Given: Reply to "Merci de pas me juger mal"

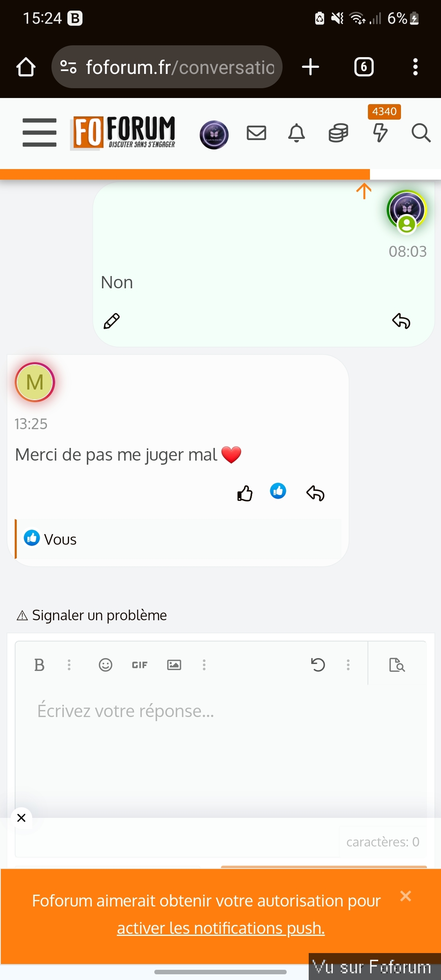Looking at the screenshot, I should (x=315, y=493).
